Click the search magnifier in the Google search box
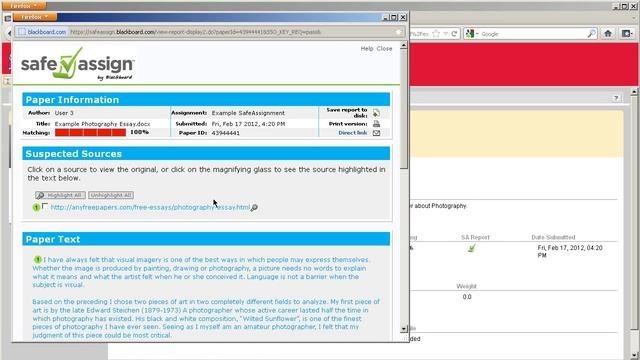This screenshot has height=360, width=640. [x=591, y=34]
